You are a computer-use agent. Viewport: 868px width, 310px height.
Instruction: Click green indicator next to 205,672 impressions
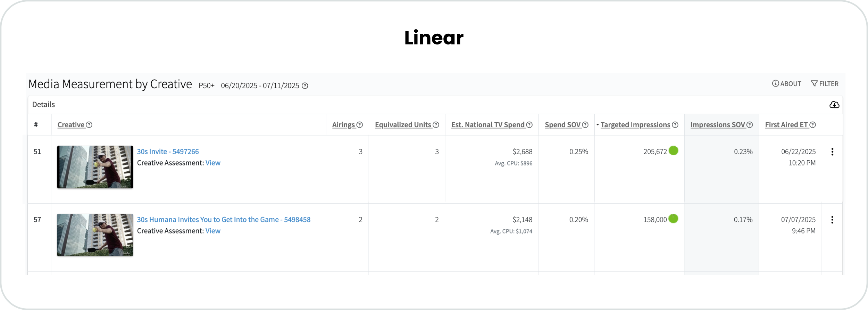click(674, 150)
